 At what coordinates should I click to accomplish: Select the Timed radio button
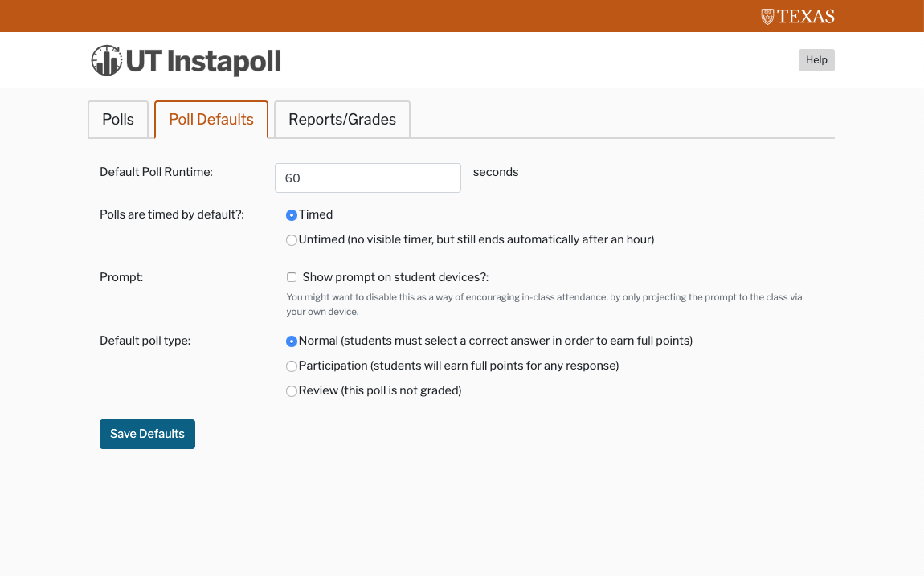point(292,215)
